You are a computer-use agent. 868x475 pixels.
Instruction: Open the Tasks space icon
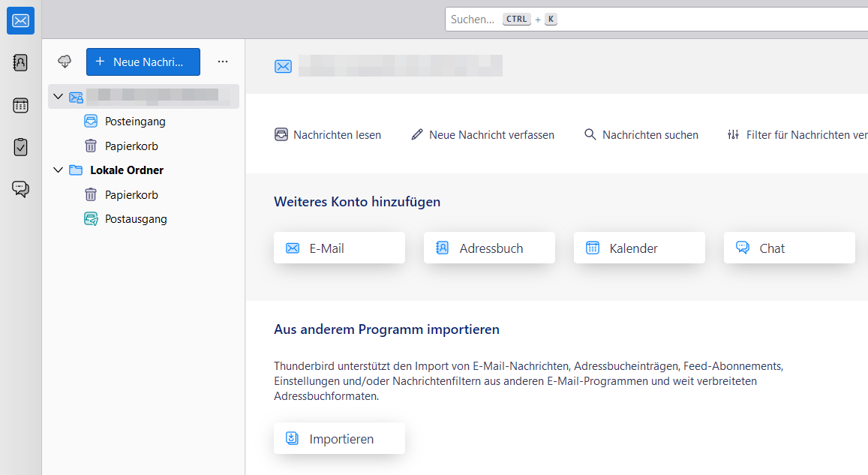point(20,147)
